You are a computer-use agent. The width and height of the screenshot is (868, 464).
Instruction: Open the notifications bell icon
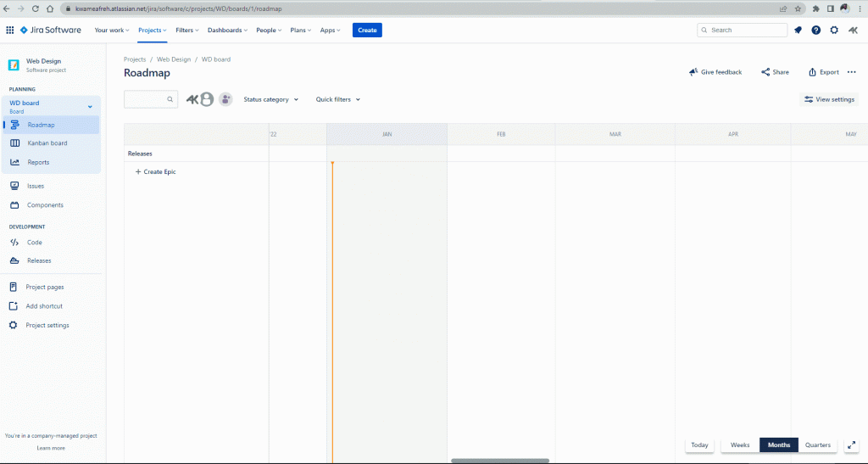click(798, 30)
